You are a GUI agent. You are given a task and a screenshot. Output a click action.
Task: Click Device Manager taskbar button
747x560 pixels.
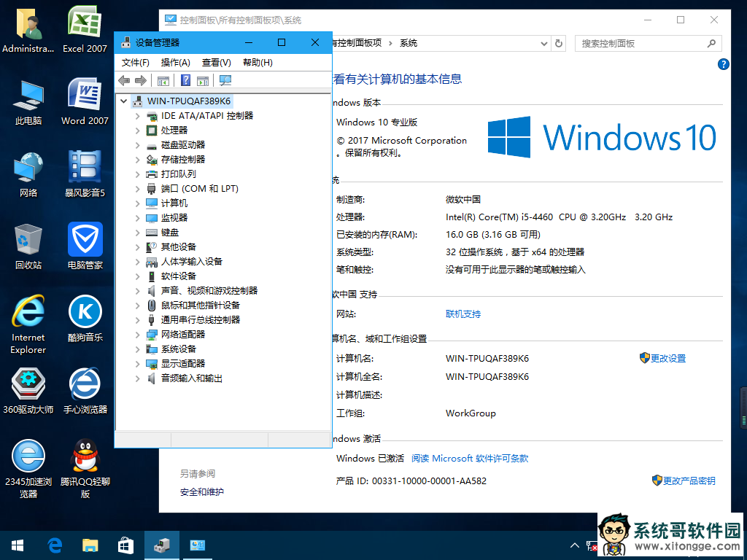point(162,545)
